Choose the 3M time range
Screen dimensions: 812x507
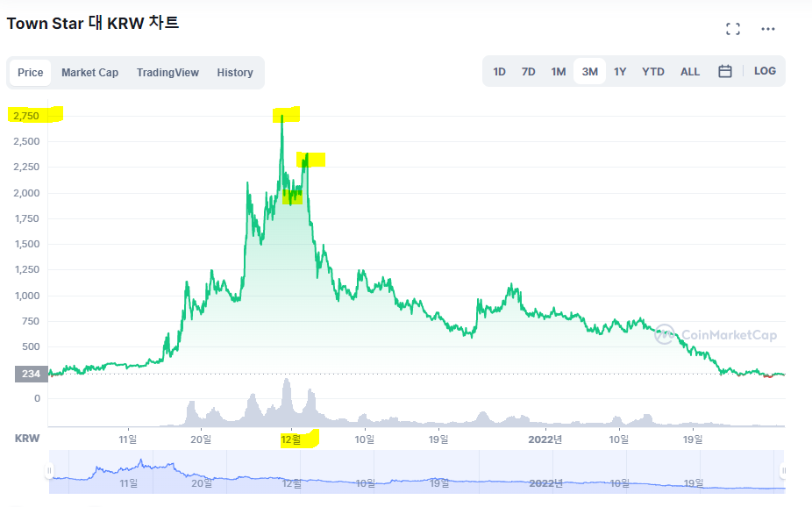(589, 71)
